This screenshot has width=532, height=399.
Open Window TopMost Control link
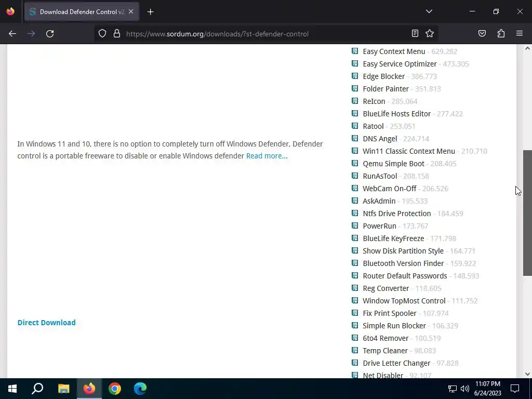(x=404, y=301)
